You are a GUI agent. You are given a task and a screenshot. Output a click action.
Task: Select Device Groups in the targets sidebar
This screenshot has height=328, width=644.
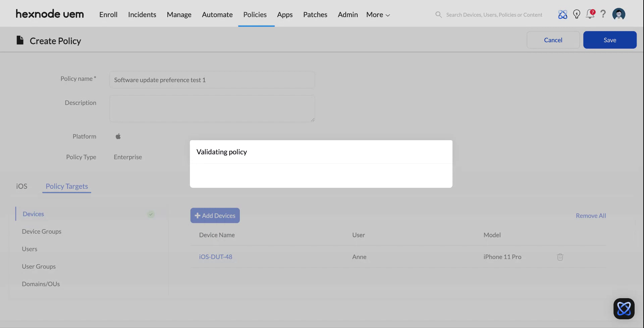point(42,231)
